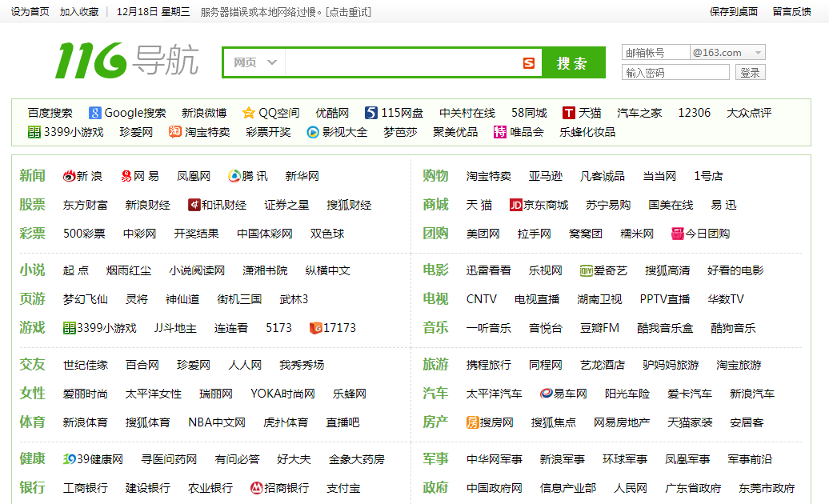Image resolution: width=829 pixels, height=504 pixels.
Task: Open the 军事 category heading
Action: 435,459
